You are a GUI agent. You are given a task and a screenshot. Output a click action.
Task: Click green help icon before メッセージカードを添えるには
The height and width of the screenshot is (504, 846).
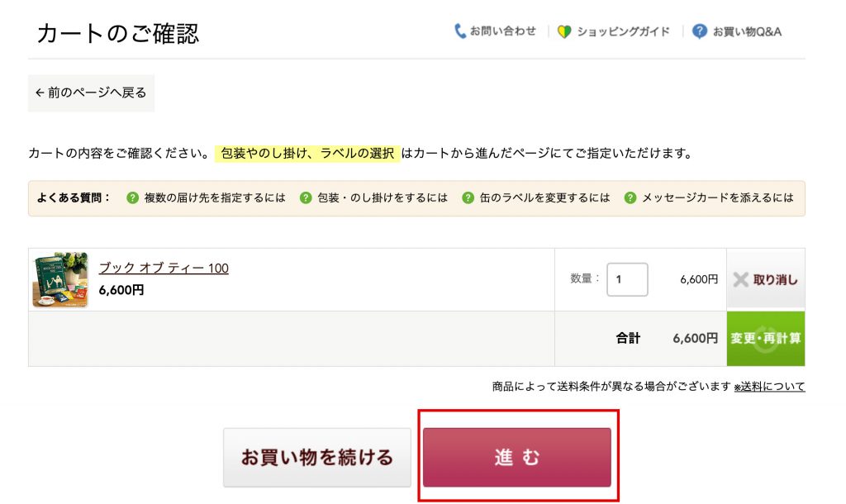click(631, 198)
